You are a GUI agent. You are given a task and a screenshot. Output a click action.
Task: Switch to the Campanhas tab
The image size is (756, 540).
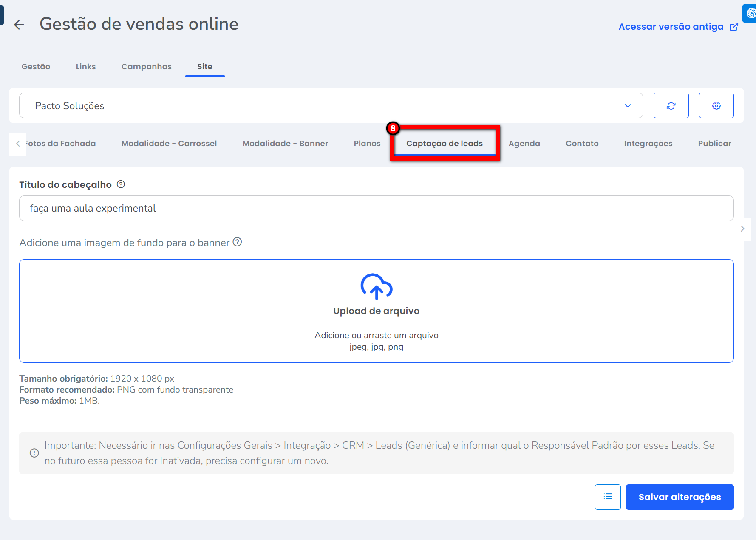coord(146,67)
